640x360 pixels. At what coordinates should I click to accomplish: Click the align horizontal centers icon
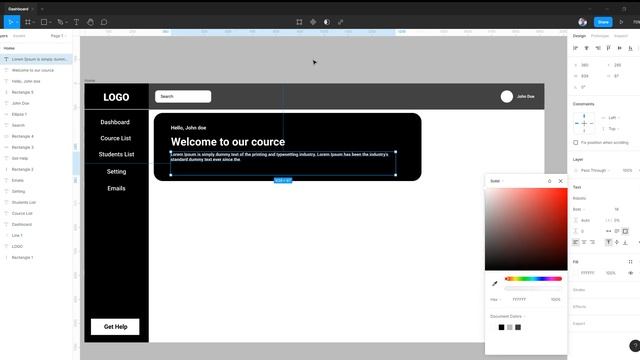point(587,48)
